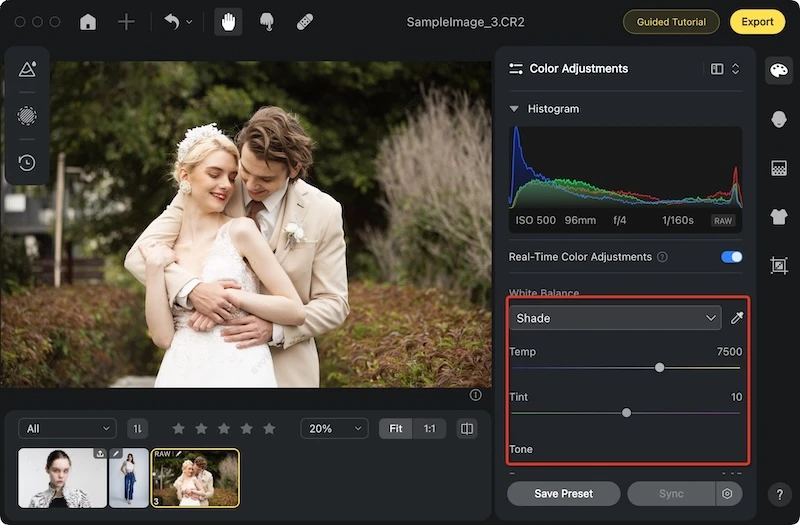Toggle before/after compare view icon

click(467, 429)
